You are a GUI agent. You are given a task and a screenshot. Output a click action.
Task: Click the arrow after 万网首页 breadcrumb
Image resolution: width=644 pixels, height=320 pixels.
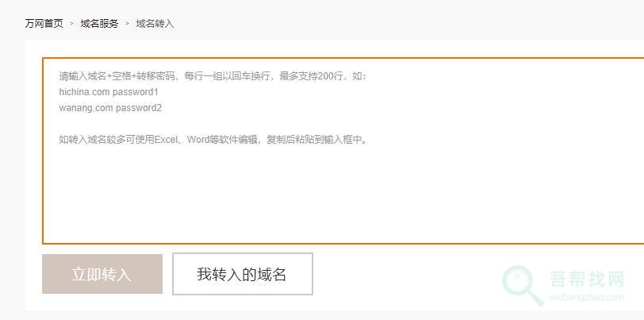pos(72,24)
